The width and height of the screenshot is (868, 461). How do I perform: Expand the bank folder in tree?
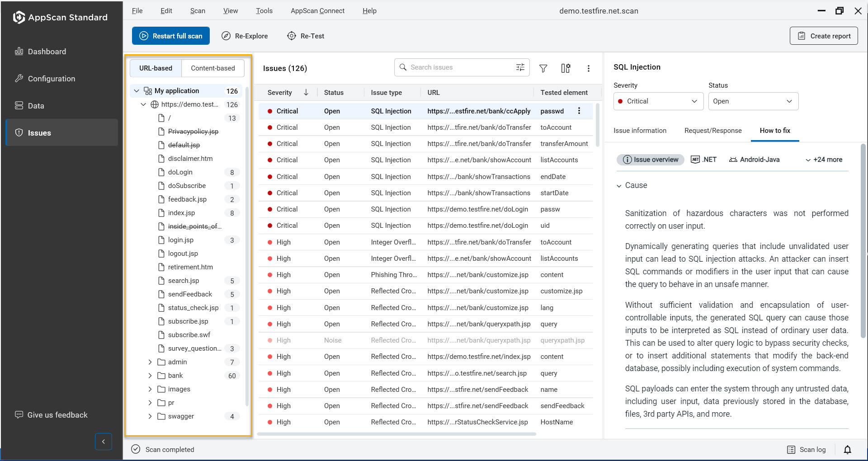pos(150,376)
